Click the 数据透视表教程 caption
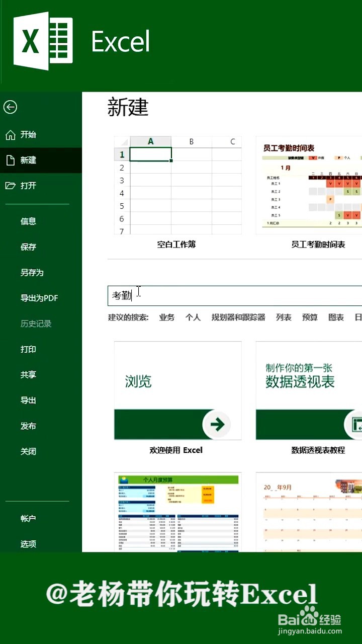362x644 pixels. pos(318,450)
